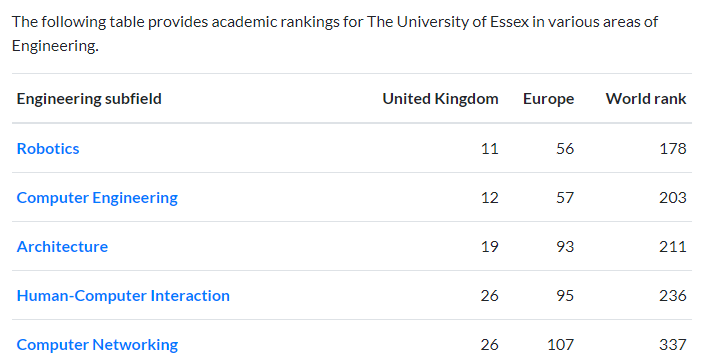Select Architecture United Kingdom rank 19
This screenshot has height=364, width=707.
(490, 247)
